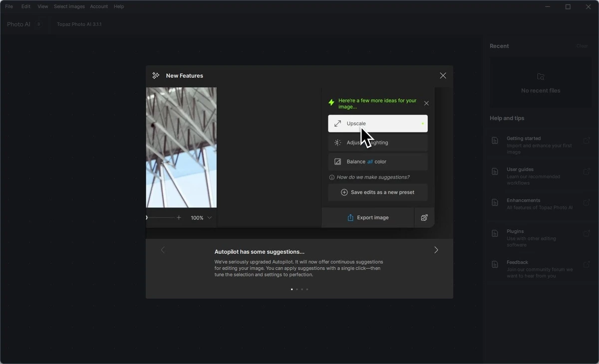Click the previous slide arrow

tap(163, 250)
